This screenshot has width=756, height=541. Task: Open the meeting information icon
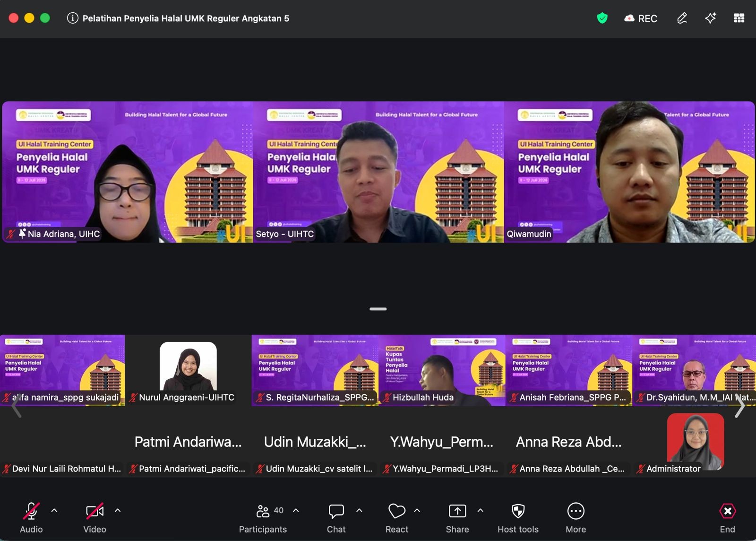[72, 18]
